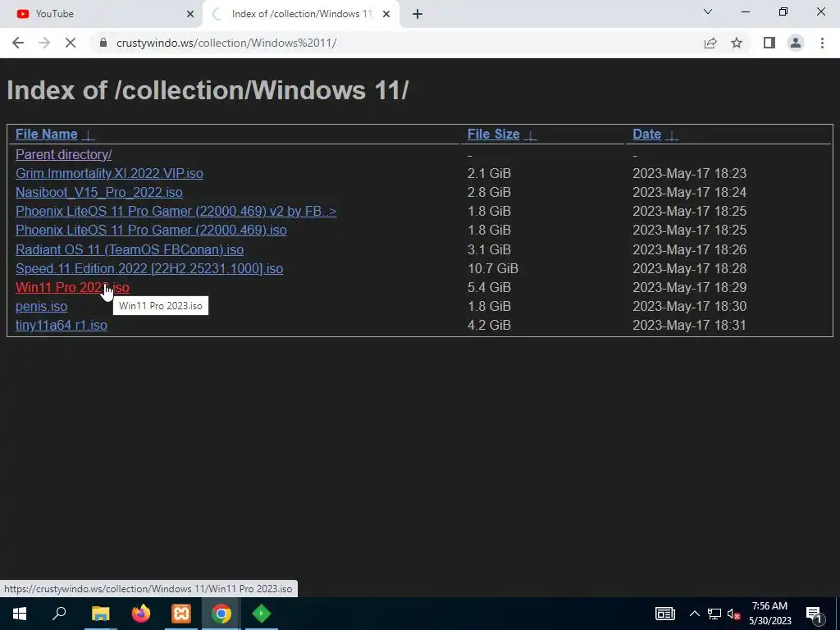Image resolution: width=840 pixels, height=630 pixels.
Task: Launch Firefox from the taskbar
Action: [x=141, y=614]
